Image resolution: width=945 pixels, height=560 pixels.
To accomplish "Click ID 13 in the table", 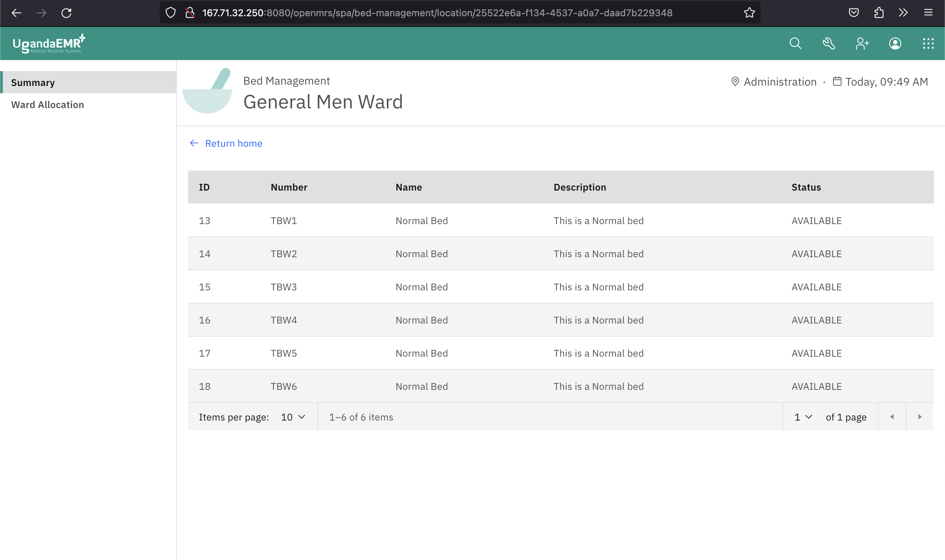I will tap(204, 221).
